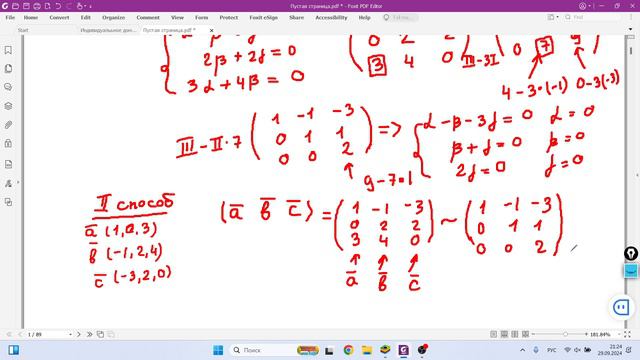Open the Edit ribbon tab
Image resolution: width=640 pixels, height=360 pixels.
[86, 18]
